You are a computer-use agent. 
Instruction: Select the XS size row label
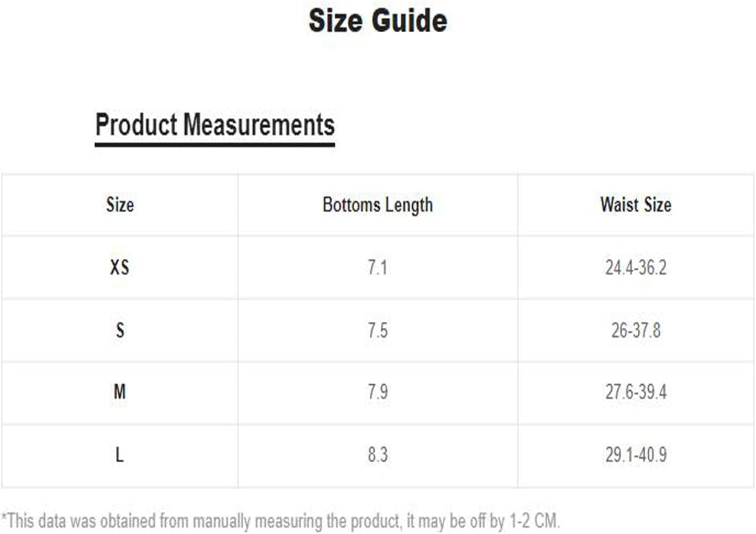119,268
